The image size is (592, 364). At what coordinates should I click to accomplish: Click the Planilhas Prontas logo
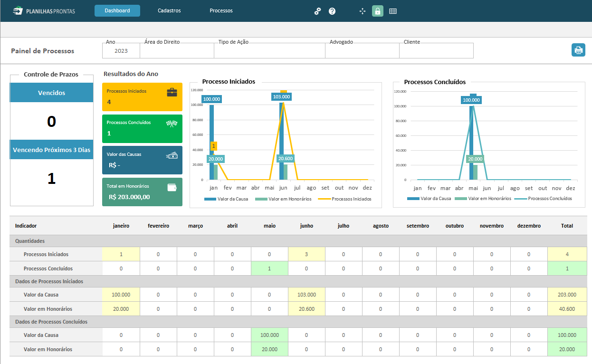pos(44,10)
